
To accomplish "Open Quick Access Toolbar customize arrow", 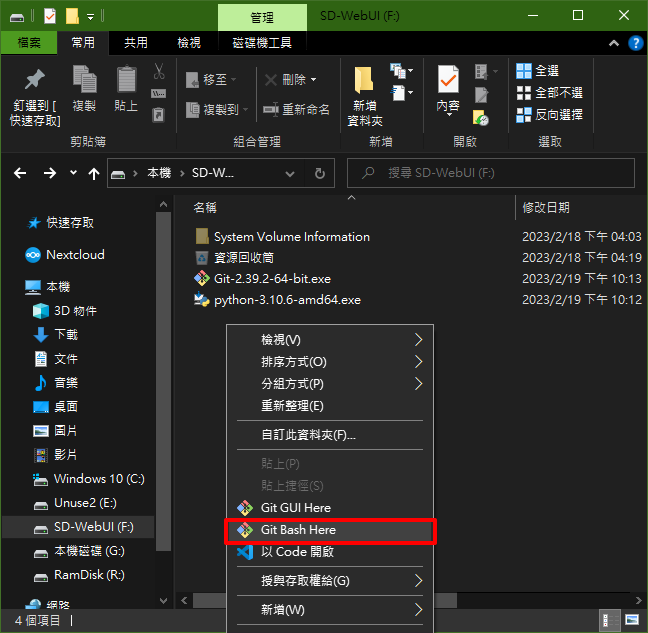I will [x=91, y=17].
